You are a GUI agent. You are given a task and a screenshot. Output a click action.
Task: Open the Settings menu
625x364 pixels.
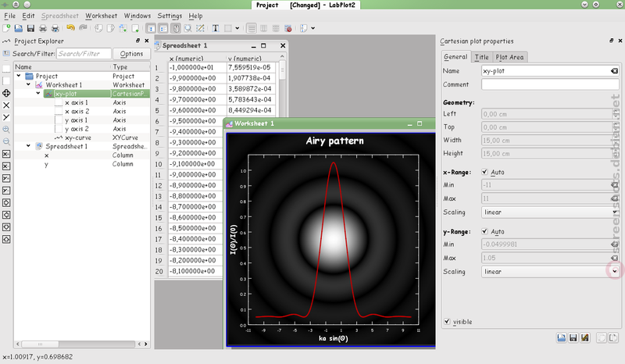170,16
